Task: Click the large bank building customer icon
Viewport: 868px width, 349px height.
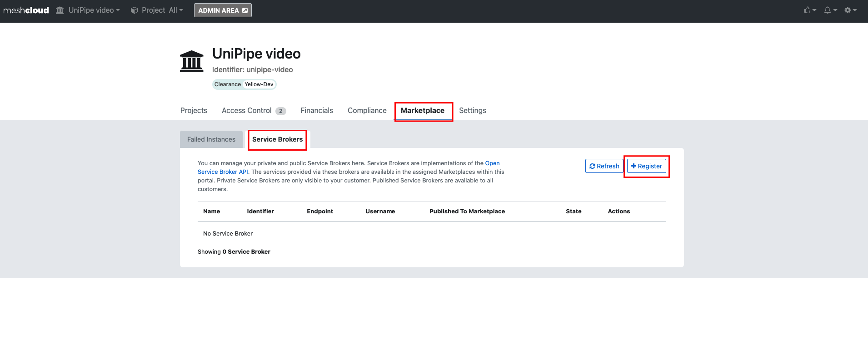Action: click(192, 61)
